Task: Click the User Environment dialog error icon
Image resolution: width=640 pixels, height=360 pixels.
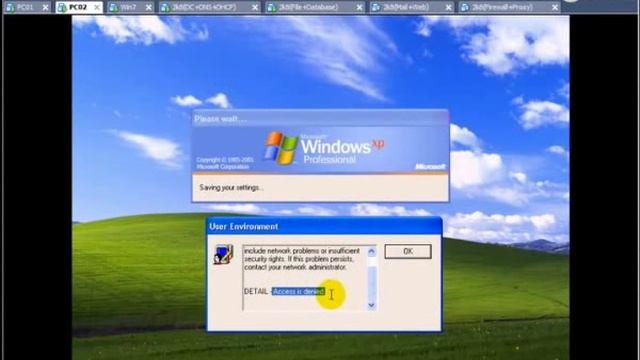Action: click(223, 254)
